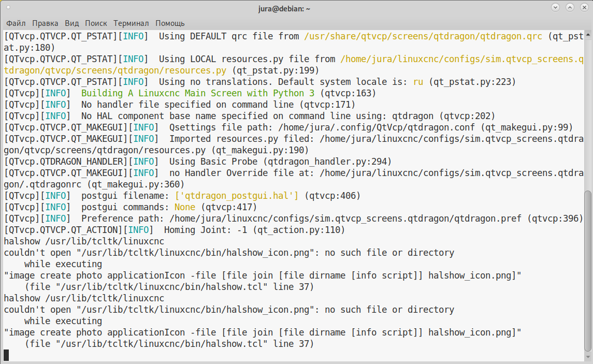Click the 'Qsettings file path' log line

click(288, 127)
